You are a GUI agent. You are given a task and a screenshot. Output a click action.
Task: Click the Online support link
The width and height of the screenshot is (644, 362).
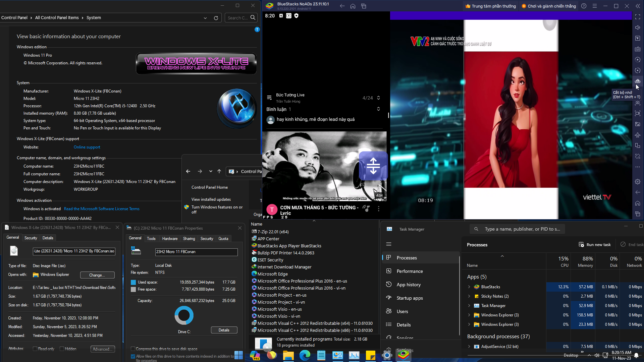[x=87, y=147]
